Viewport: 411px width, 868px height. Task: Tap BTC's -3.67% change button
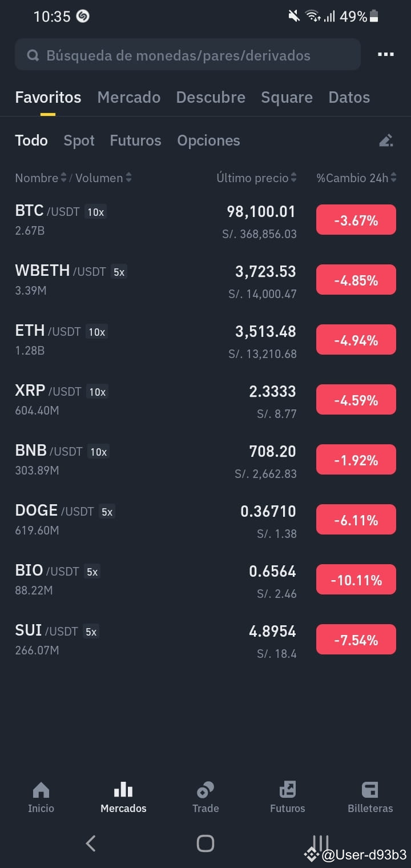[x=356, y=220]
